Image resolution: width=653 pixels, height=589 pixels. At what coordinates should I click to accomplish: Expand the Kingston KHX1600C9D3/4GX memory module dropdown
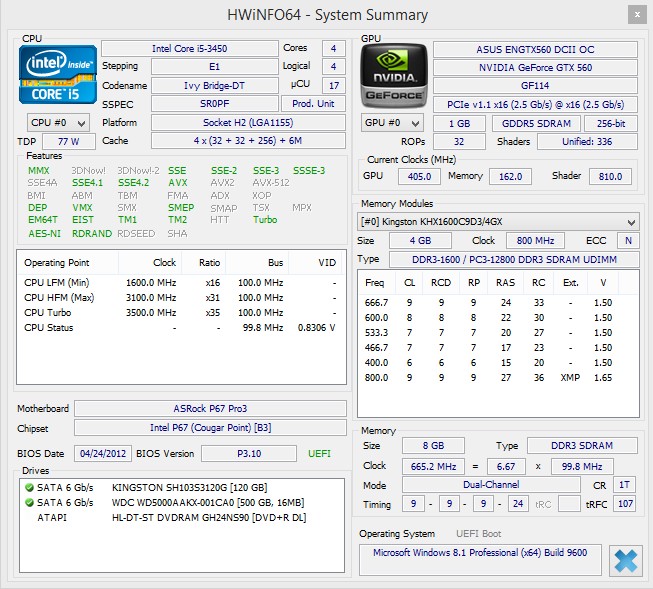tap(498, 222)
